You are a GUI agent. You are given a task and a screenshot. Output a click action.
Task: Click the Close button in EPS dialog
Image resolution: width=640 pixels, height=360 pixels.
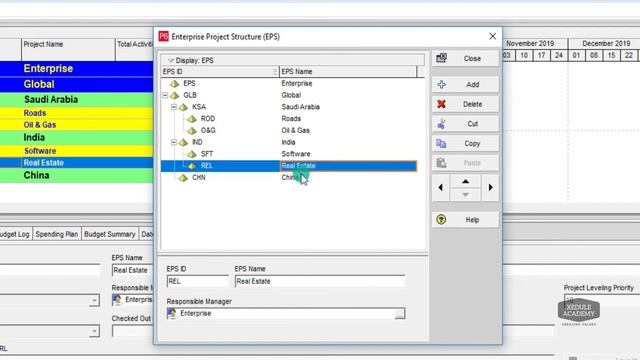pyautogui.click(x=465, y=58)
